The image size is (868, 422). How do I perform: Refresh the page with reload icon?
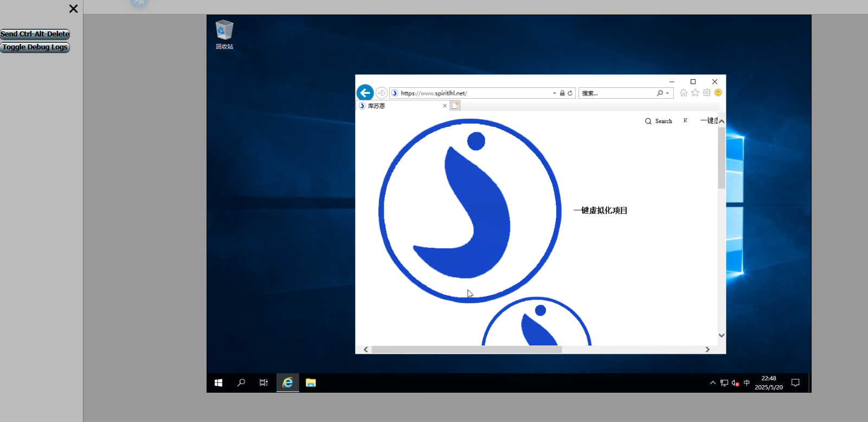point(570,93)
